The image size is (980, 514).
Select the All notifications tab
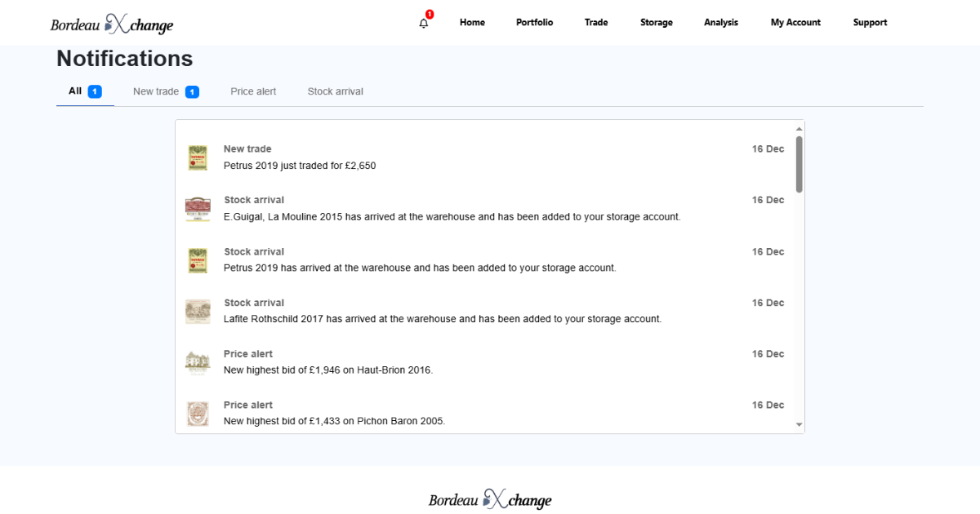[85, 91]
